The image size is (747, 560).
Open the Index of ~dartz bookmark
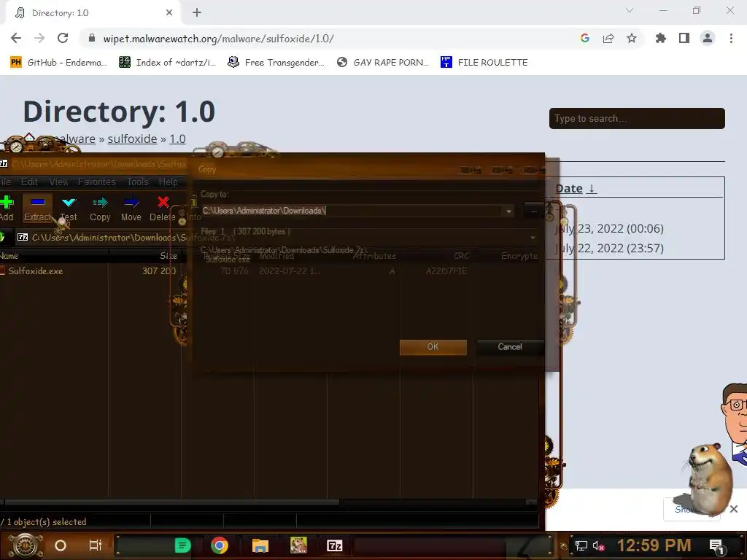(x=167, y=63)
